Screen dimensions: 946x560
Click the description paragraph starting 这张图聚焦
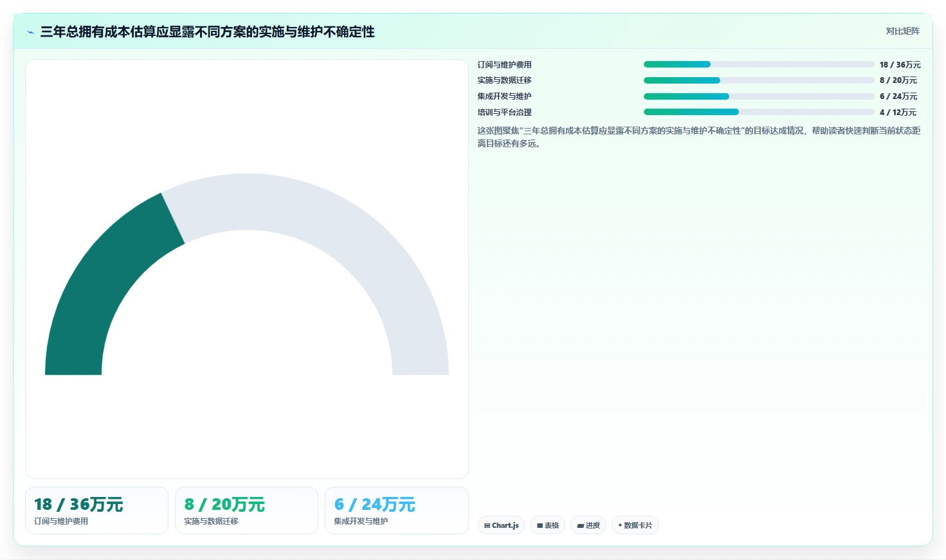click(698, 137)
